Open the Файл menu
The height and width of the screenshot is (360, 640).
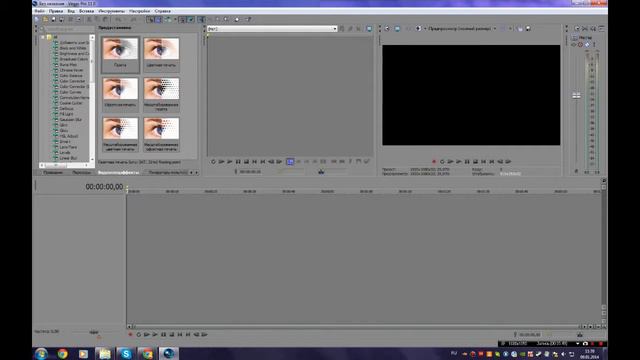[40, 11]
